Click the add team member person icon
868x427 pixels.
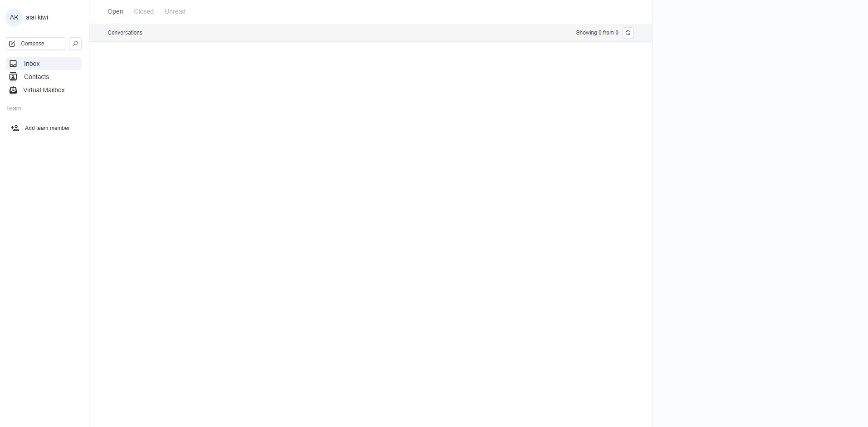point(15,128)
